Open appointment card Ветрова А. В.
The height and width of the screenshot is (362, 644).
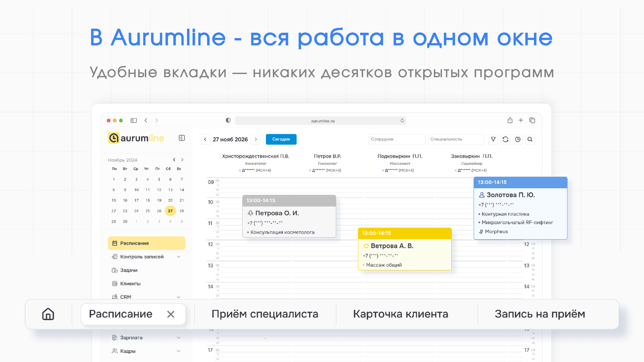(405, 249)
